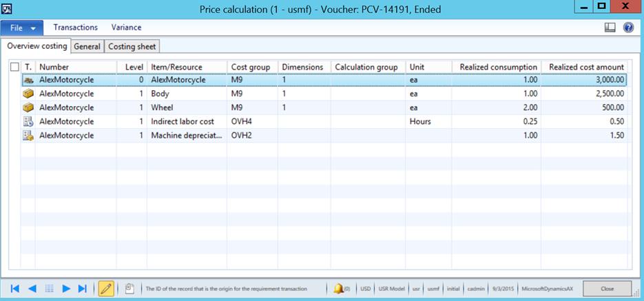The width and height of the screenshot is (644, 301).
Task: Sort by the Dimensions column header
Action: coord(304,67)
